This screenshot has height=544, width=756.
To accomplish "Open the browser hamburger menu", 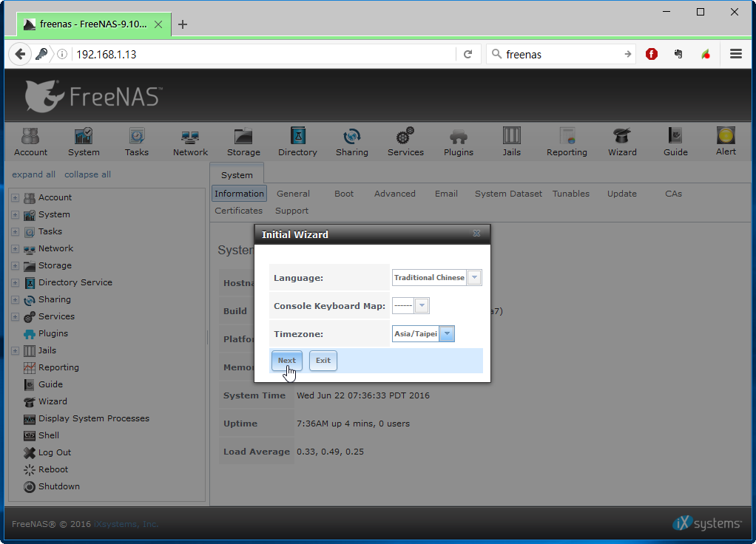I will coord(736,54).
